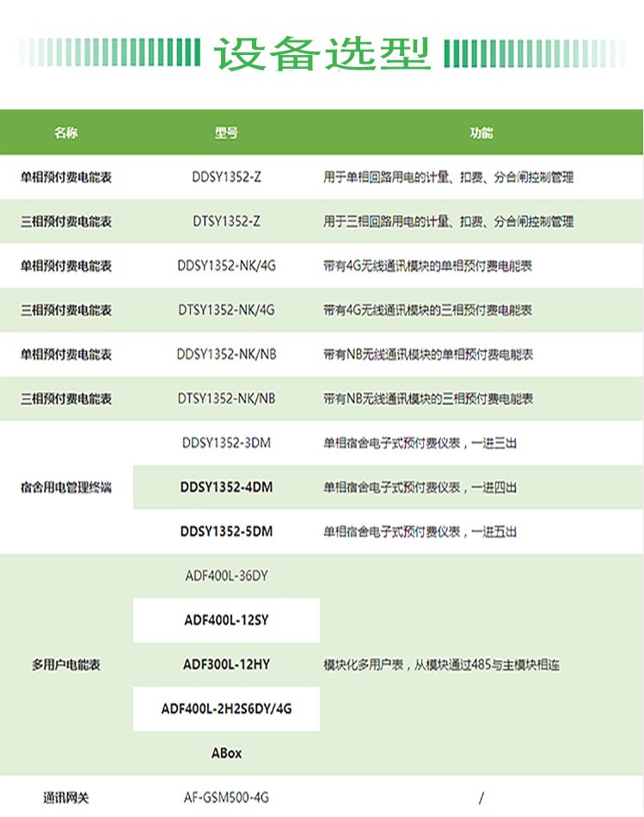Screen dimensions: 644x817
Task: Select the ABox model entry
Action: pos(226,753)
